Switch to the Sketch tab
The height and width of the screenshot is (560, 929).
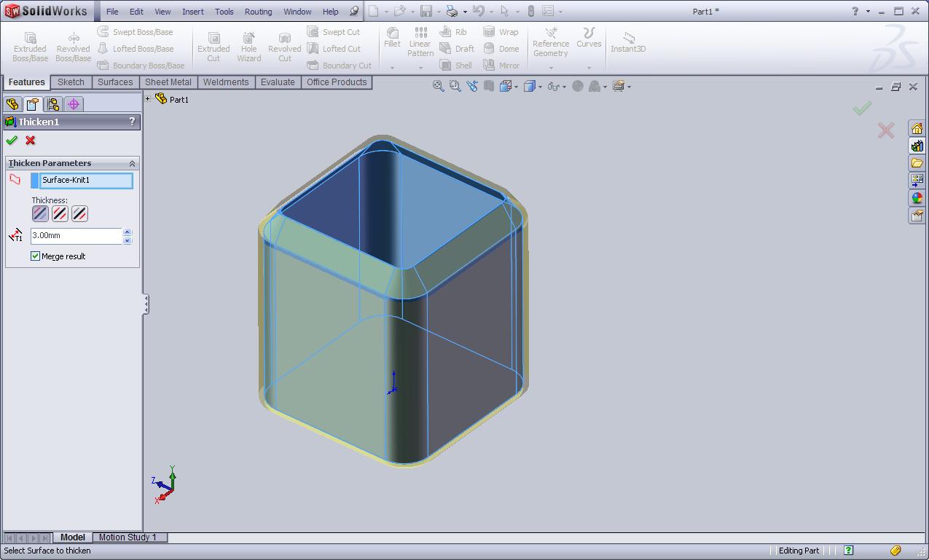(x=71, y=82)
